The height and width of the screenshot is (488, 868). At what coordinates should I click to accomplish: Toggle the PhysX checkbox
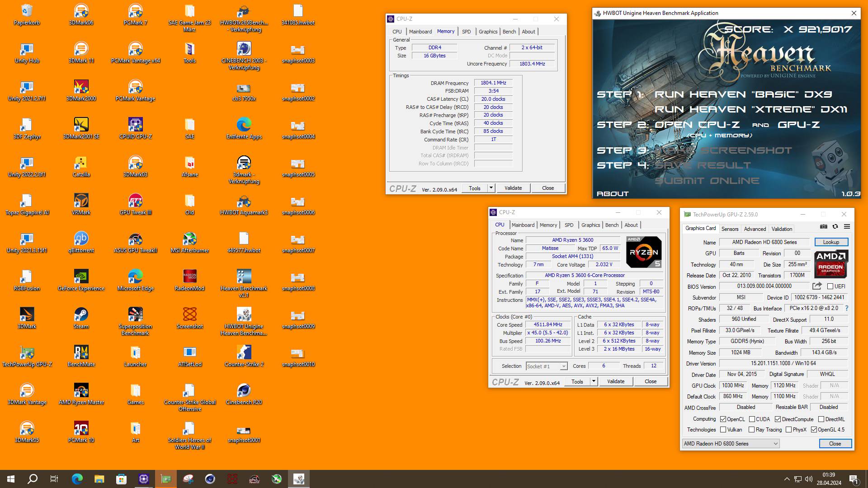coord(788,430)
